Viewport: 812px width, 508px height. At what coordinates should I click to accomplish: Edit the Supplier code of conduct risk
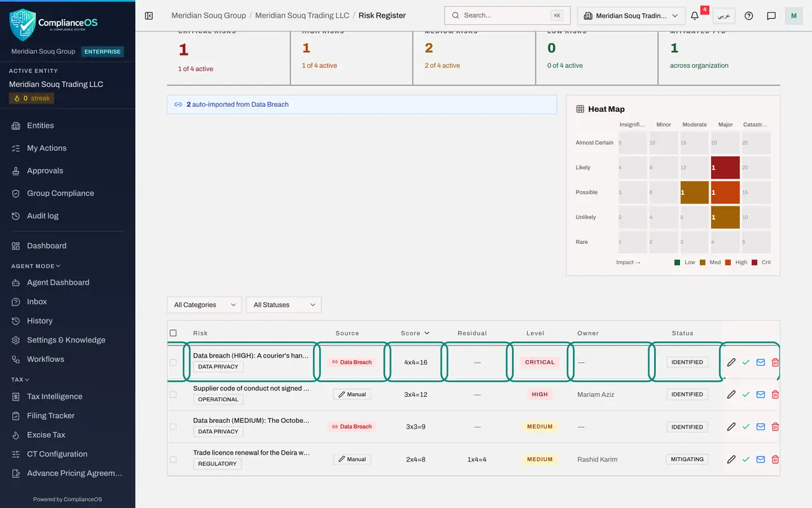tap(731, 394)
